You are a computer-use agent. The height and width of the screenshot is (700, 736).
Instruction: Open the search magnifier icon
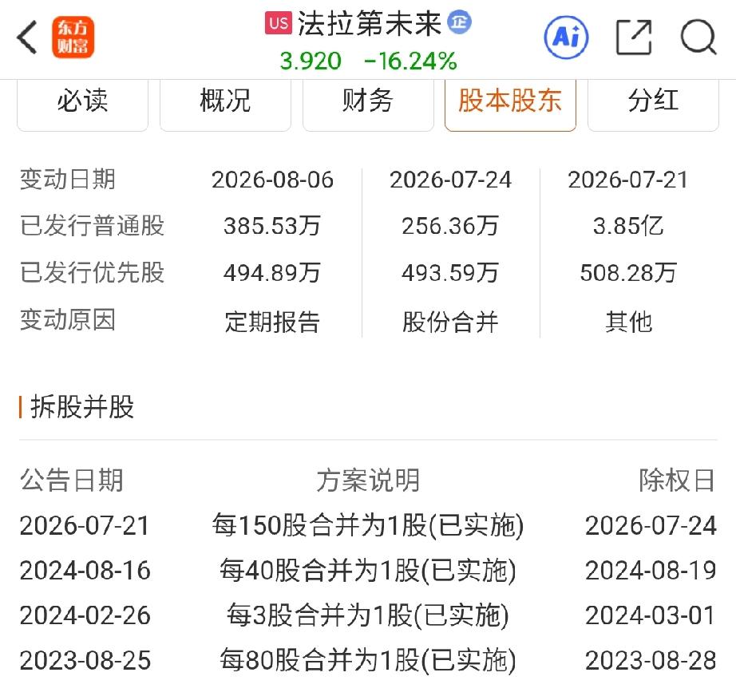pyautogui.click(x=698, y=37)
